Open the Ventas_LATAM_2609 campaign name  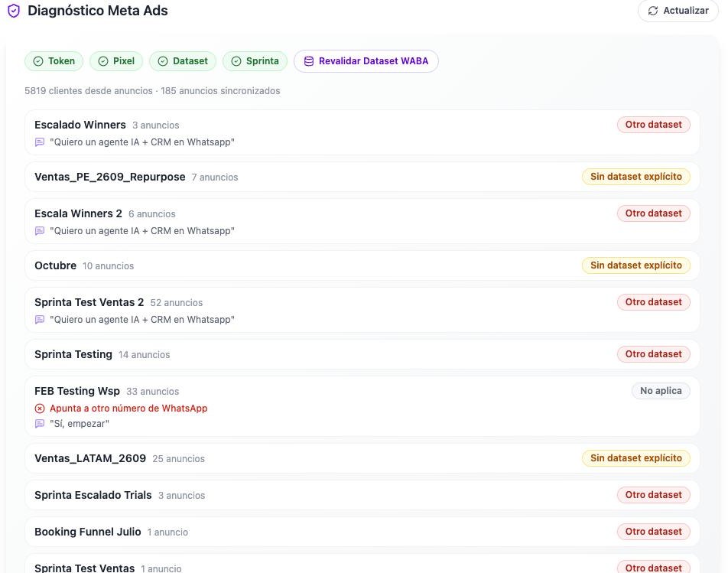(x=90, y=458)
